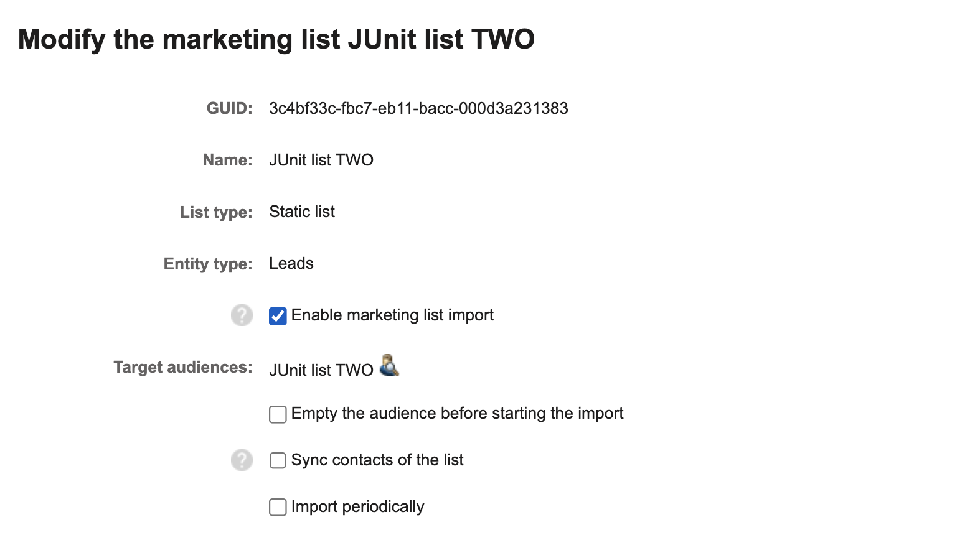
Task: Click the 'Enable marketing list import' label text
Action: point(392,315)
